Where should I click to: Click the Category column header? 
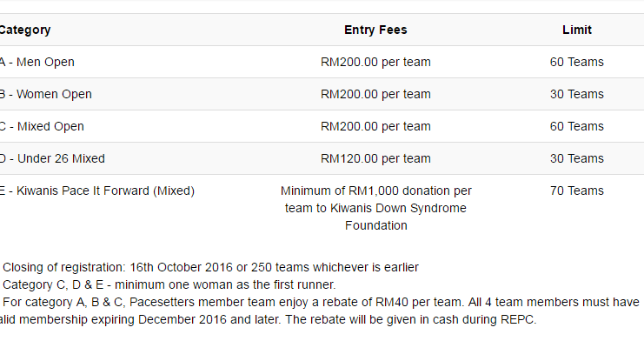coord(24,30)
